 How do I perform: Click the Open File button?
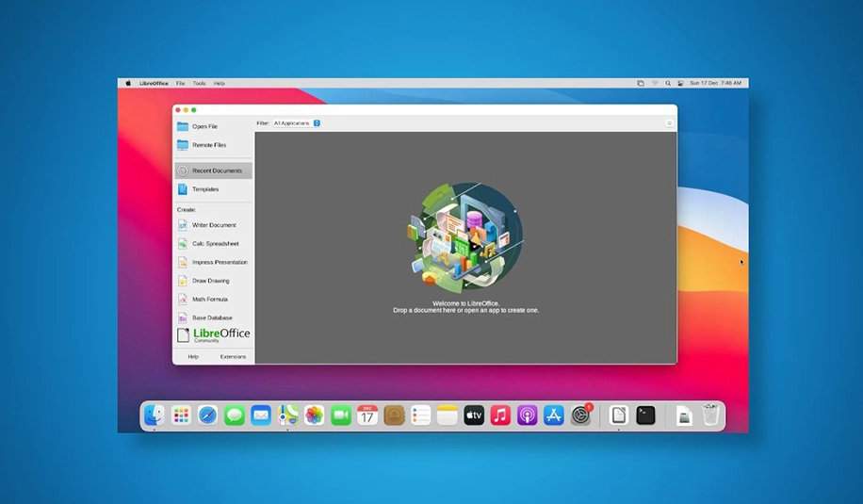[213, 126]
